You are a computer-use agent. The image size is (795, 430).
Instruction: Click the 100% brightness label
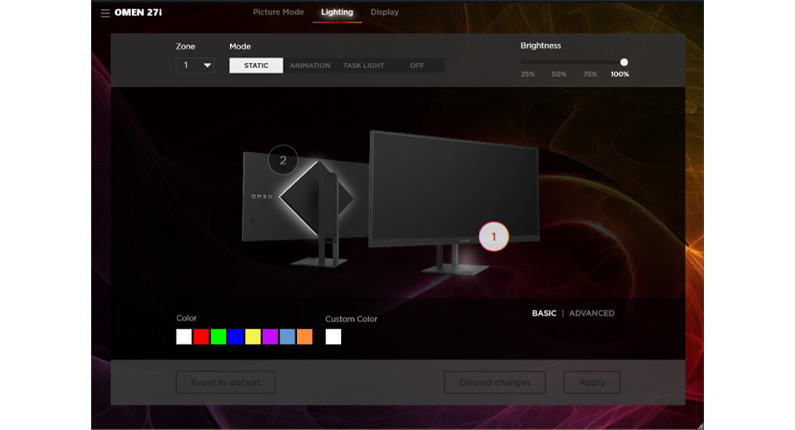(x=620, y=74)
